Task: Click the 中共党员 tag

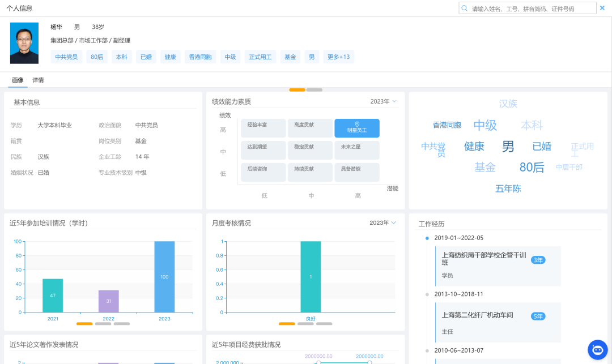Action: pos(66,57)
